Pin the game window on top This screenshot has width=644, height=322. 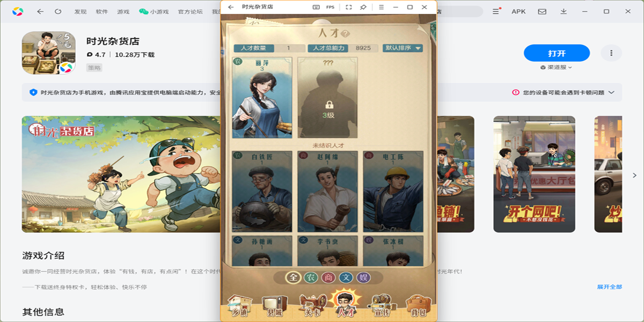[x=363, y=7]
